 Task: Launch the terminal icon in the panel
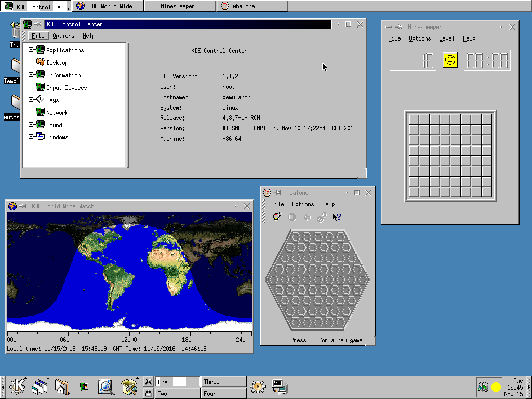point(280,387)
